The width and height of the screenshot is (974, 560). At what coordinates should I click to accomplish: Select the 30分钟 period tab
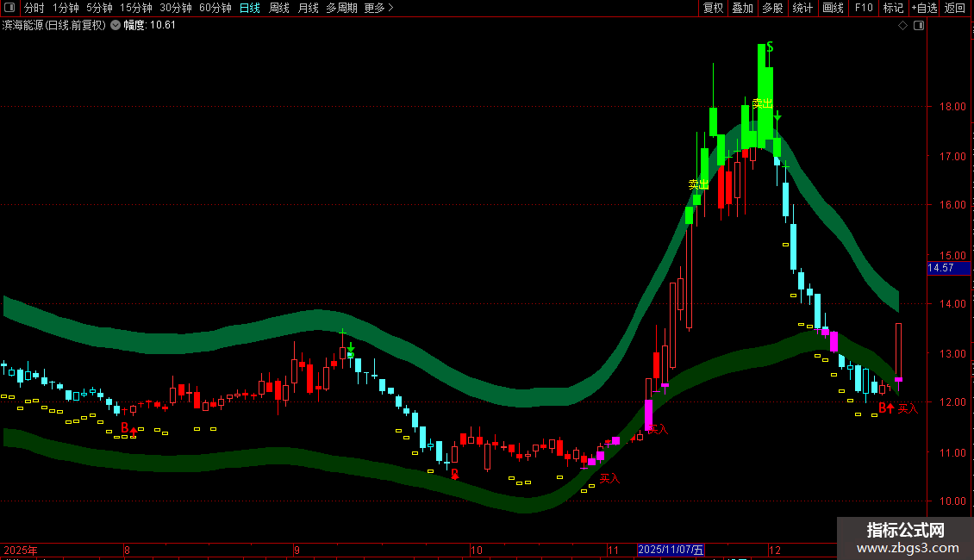(x=175, y=8)
